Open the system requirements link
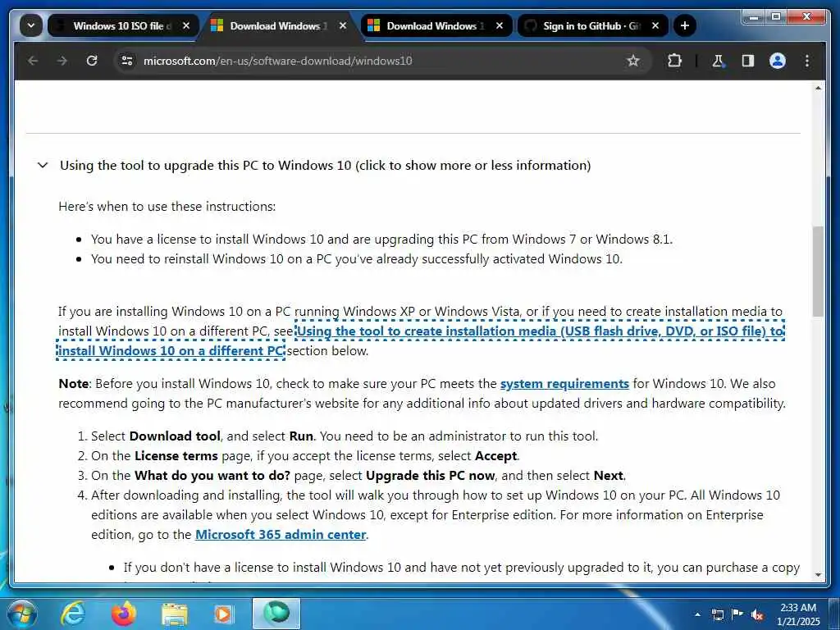The width and height of the screenshot is (840, 630). click(x=564, y=384)
